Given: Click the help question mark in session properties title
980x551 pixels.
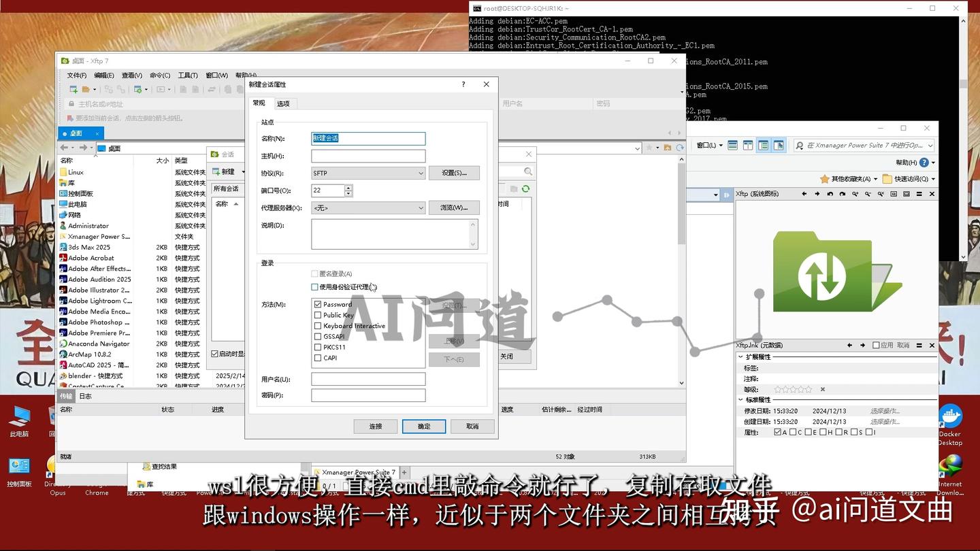Looking at the screenshot, I should pyautogui.click(x=463, y=84).
